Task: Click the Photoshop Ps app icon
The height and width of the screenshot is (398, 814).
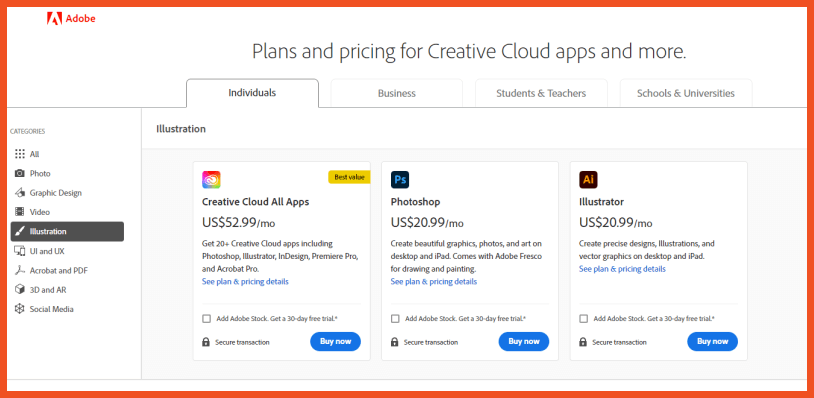Action: pyautogui.click(x=400, y=180)
